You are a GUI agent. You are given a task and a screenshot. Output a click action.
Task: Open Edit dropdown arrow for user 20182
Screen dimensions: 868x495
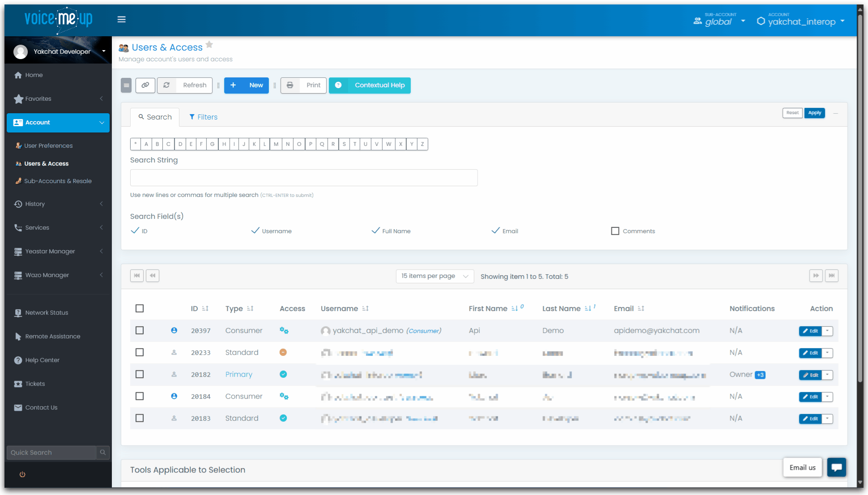827,375
